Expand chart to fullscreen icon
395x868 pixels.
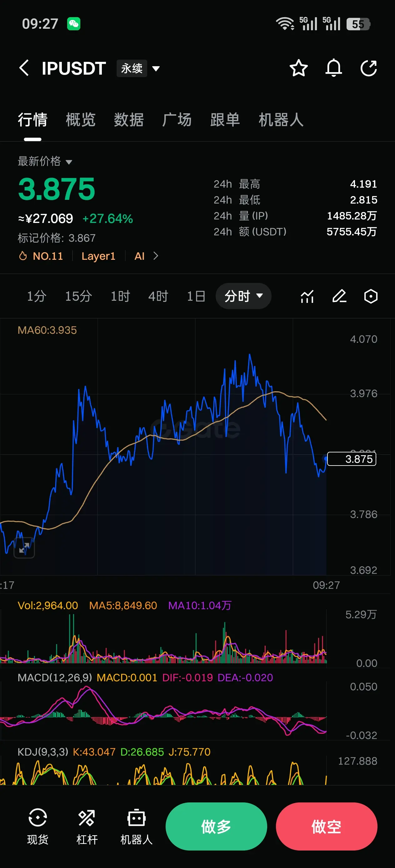pos(24,548)
